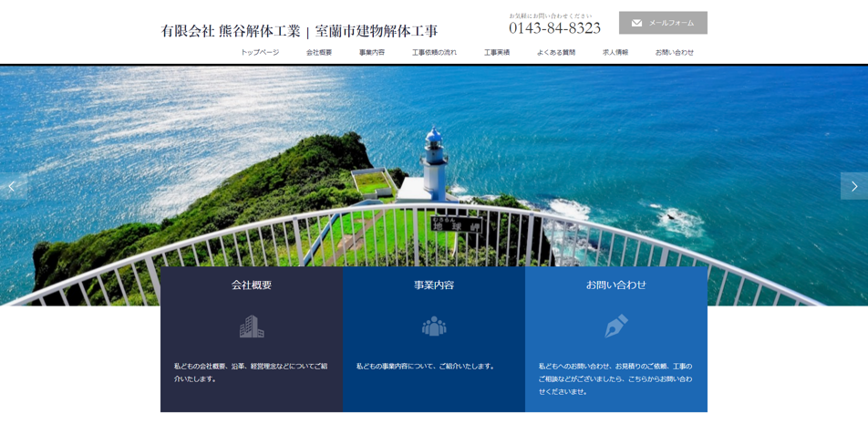Click the お問い合わせ heading on the blue card
868x425 pixels.
pyautogui.click(x=616, y=285)
